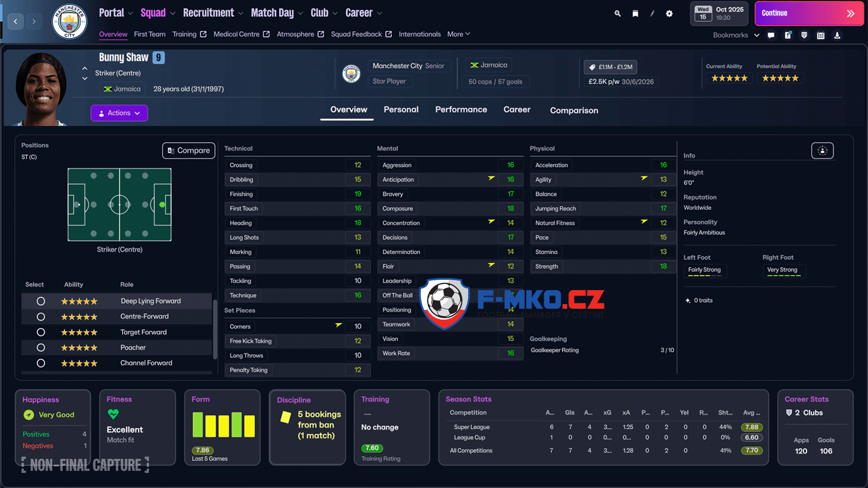Click the Corners attribute change arrow

pyautogui.click(x=339, y=325)
